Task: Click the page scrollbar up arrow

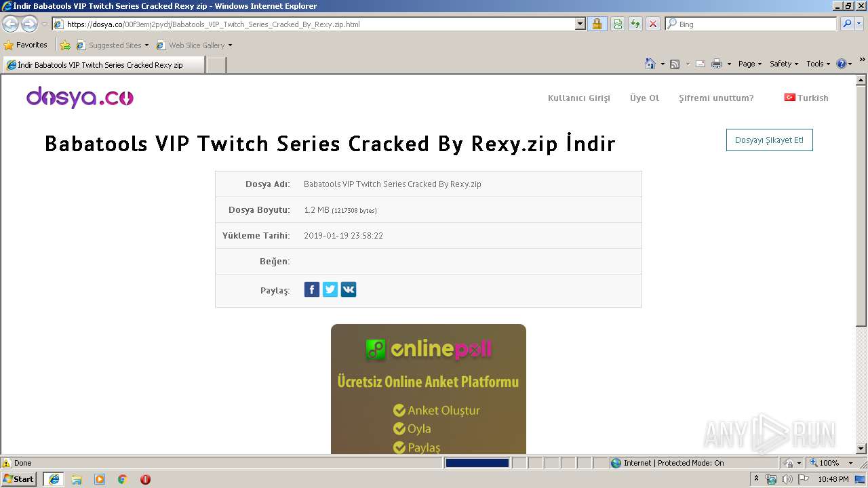Action: (x=861, y=81)
